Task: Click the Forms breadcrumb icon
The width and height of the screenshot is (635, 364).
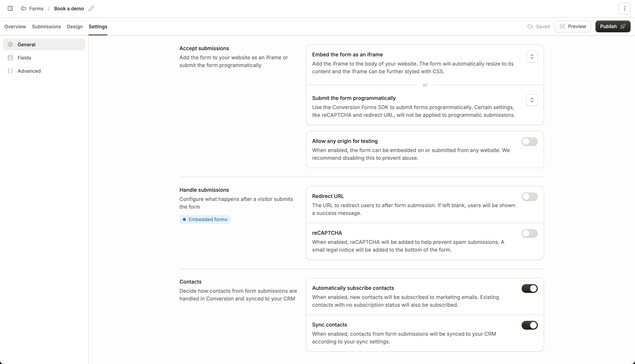Action: click(x=24, y=8)
